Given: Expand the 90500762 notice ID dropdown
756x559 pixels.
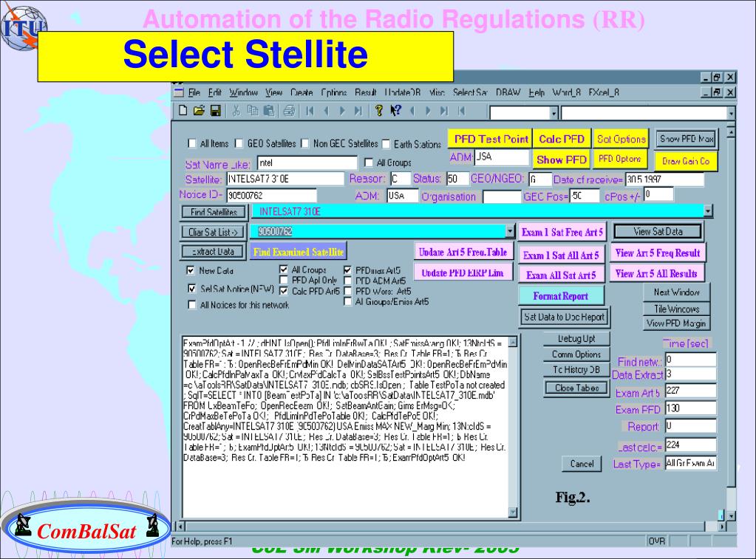Looking at the screenshot, I should click(x=510, y=231).
